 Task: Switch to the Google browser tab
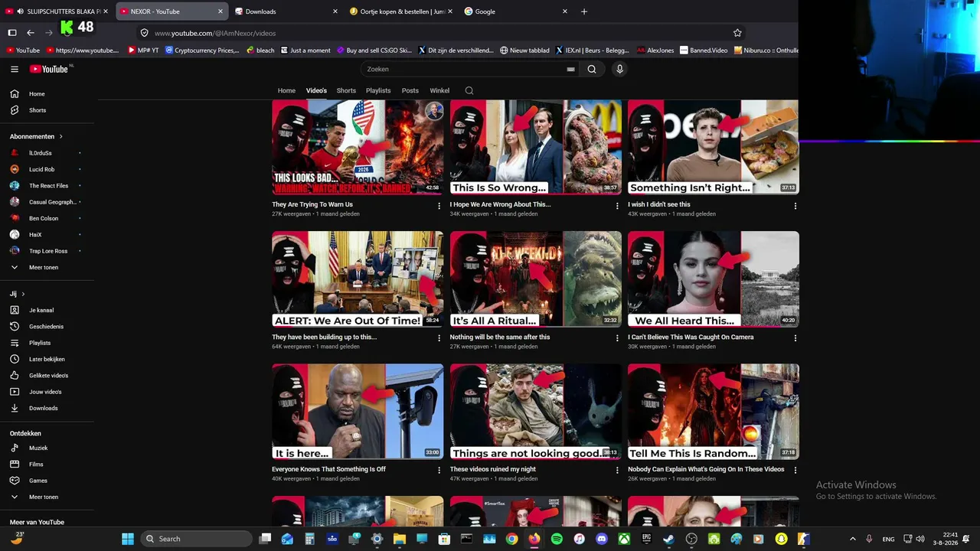pos(515,11)
